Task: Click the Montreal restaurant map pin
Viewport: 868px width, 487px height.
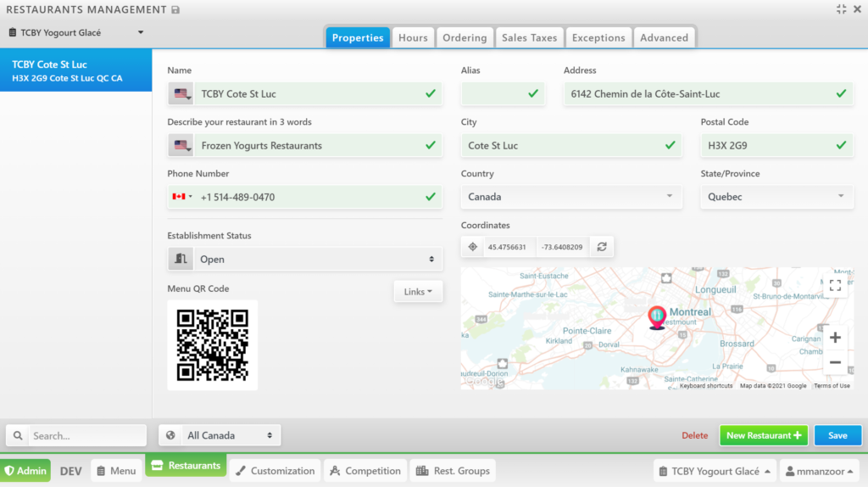Action: (657, 317)
